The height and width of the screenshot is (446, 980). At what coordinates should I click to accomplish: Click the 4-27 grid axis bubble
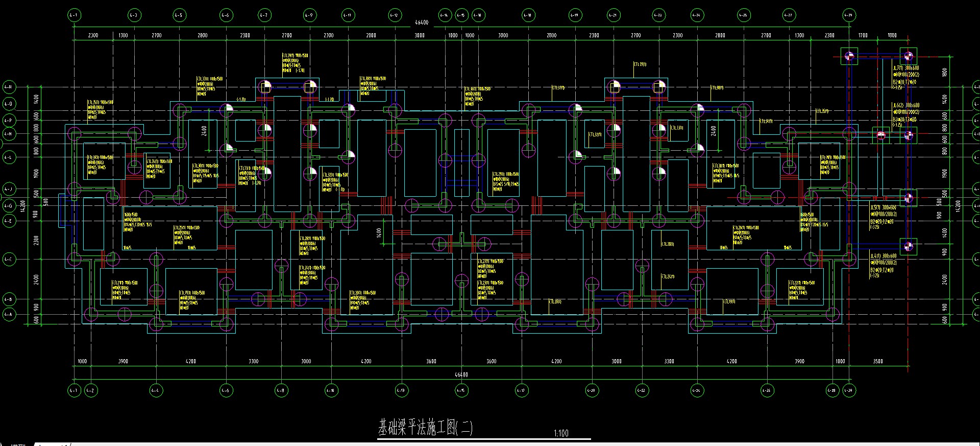tap(789, 15)
